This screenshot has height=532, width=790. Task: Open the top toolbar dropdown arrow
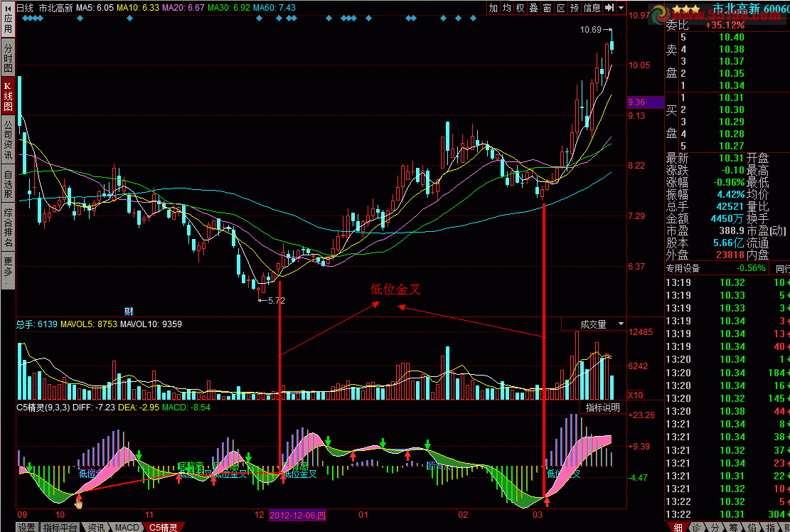click(x=621, y=8)
